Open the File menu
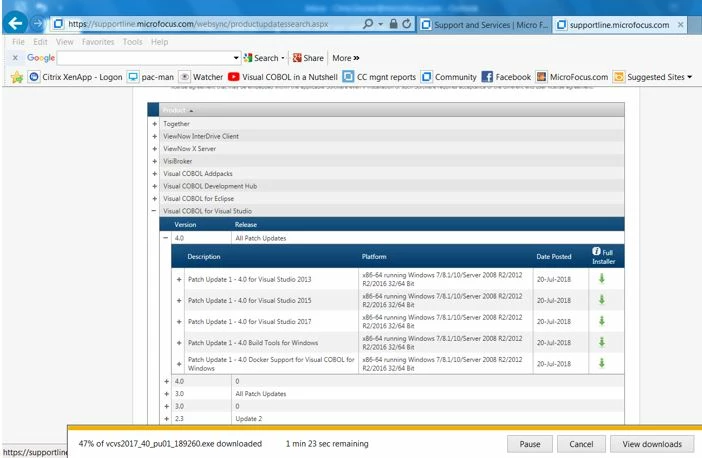The width and height of the screenshot is (702, 458). click(x=18, y=42)
